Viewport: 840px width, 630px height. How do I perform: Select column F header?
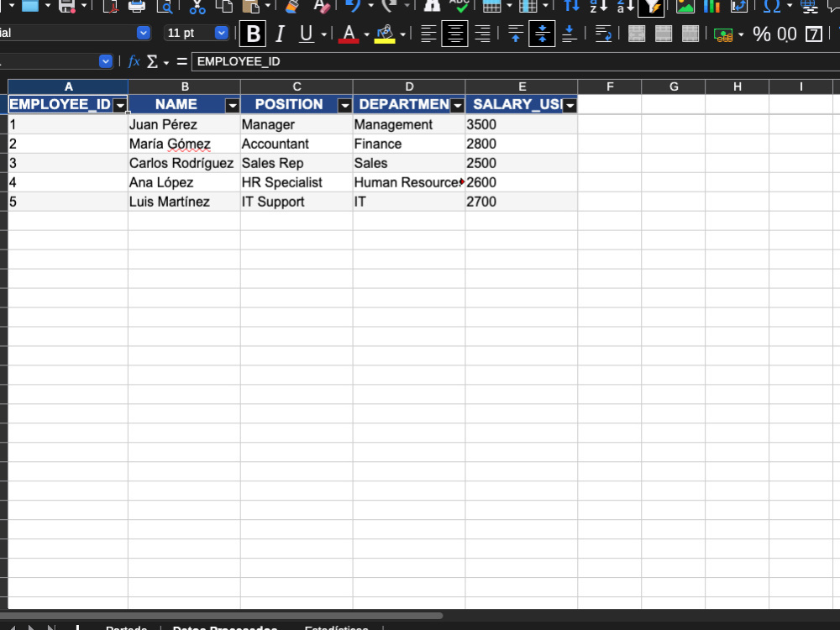click(610, 87)
